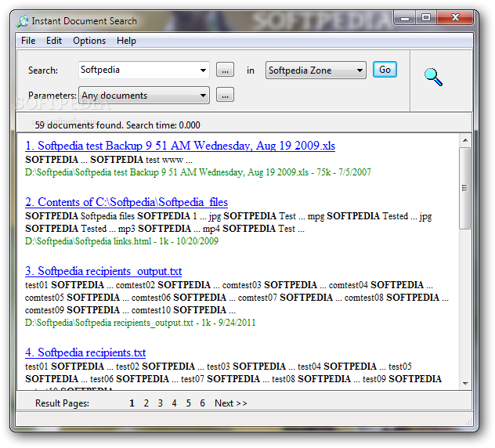Open result 1 Softpedia test Backup xls link
The height and width of the screenshot is (448, 495).
[x=180, y=146]
